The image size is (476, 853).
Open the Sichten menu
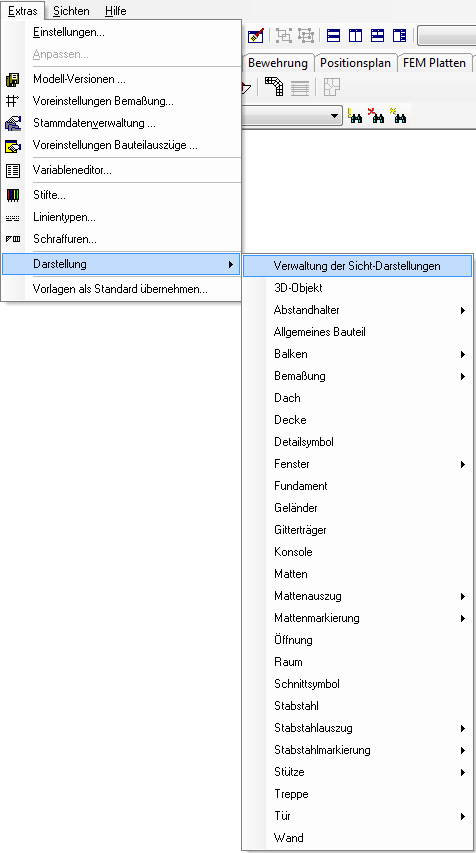[x=71, y=10]
